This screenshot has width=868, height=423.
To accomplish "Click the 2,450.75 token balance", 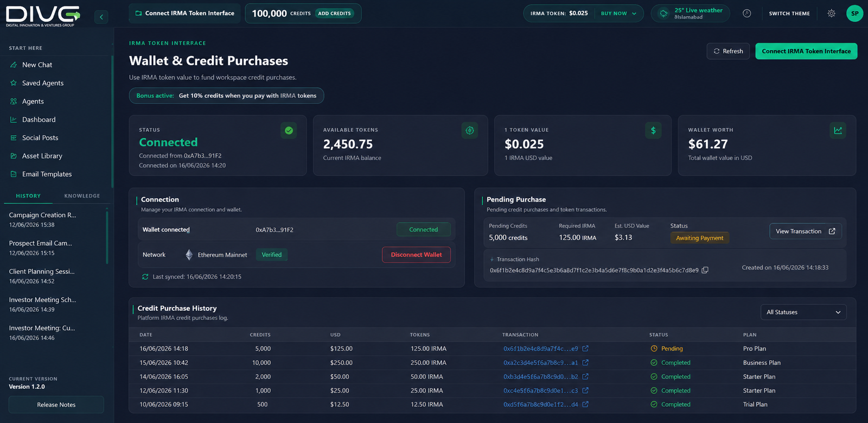I will (x=348, y=144).
